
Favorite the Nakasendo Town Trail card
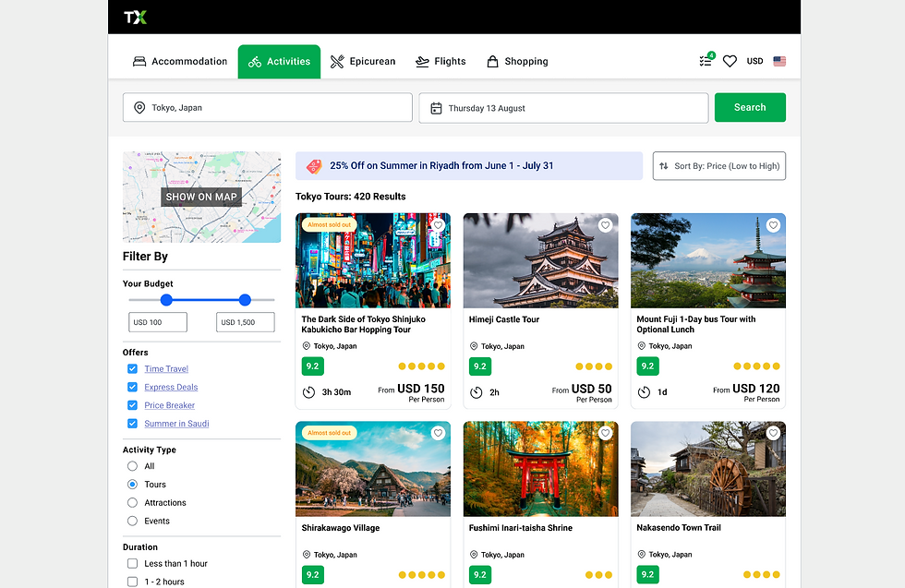(x=773, y=433)
